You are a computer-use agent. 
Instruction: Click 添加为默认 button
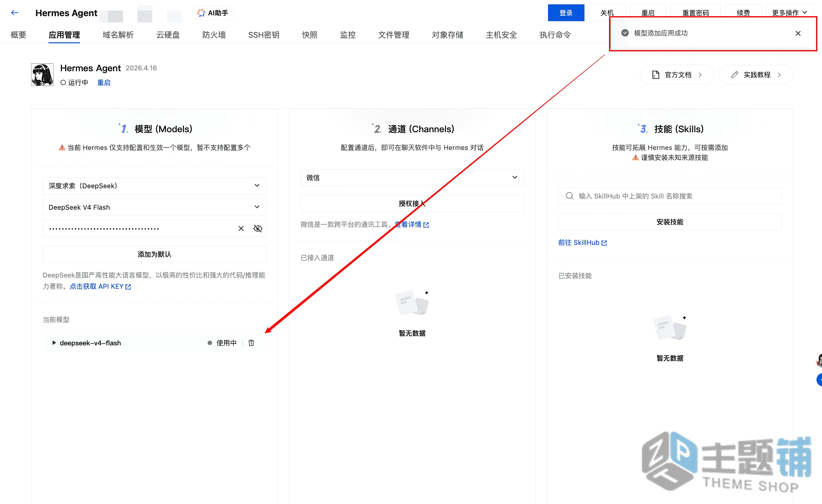[154, 254]
